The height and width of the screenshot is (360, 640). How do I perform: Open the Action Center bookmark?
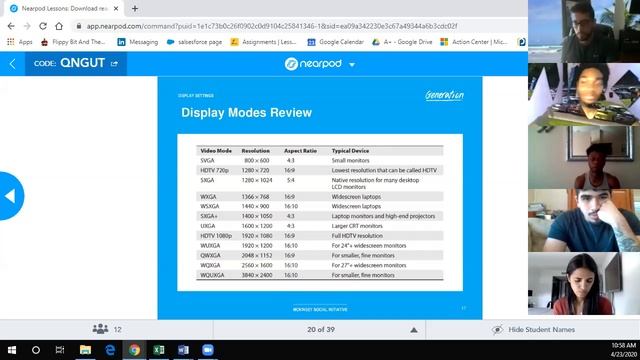point(474,42)
